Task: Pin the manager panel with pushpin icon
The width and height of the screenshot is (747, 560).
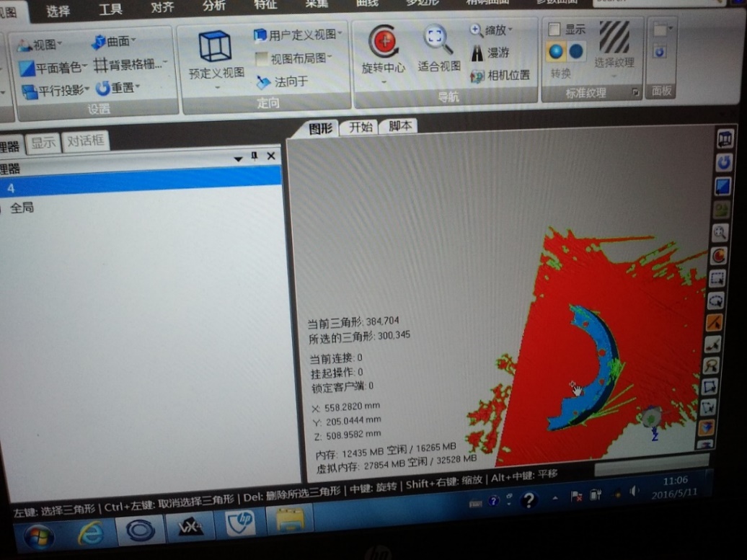Action: pyautogui.click(x=254, y=156)
